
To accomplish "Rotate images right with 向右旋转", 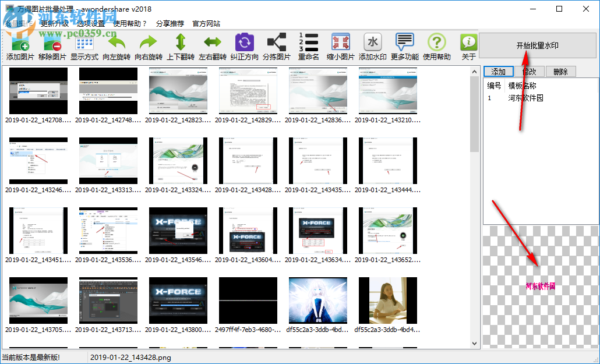I will (149, 44).
